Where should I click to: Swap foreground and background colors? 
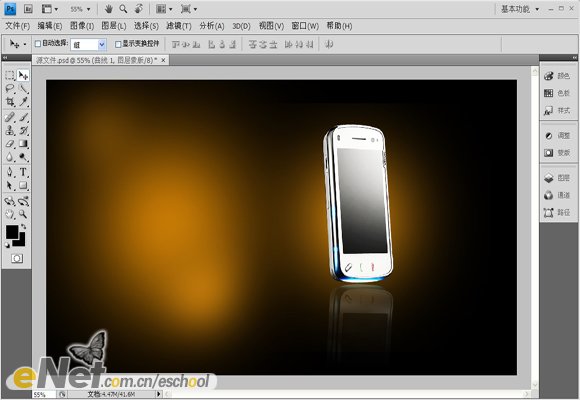coord(23,226)
